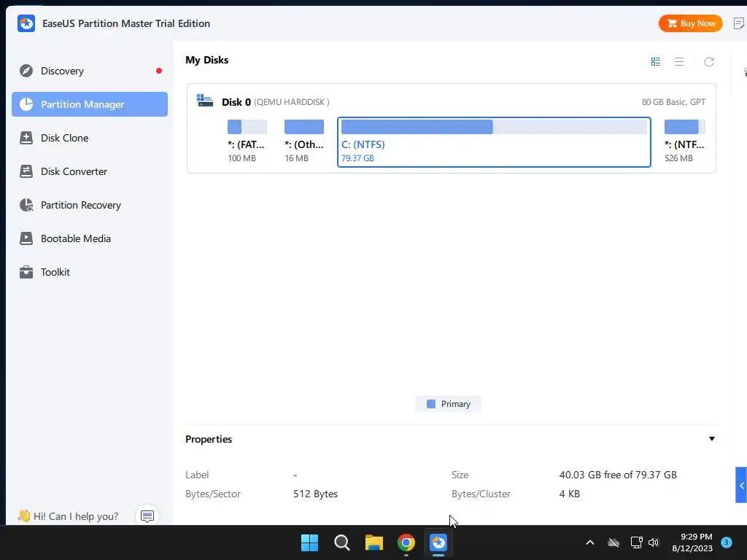Open the Toolkit section
Image resolution: width=747 pixels, height=560 pixels.
[x=90, y=273]
